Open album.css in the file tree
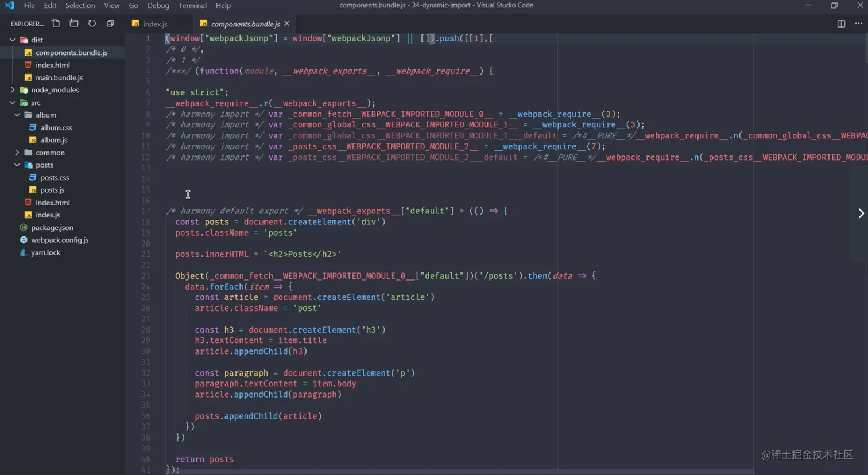 coord(56,127)
